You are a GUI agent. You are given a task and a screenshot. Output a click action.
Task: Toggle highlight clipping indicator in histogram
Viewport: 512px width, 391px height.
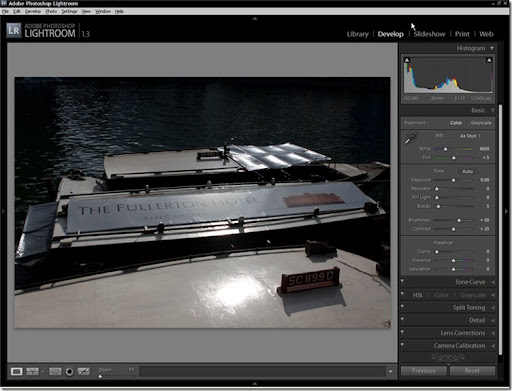489,60
